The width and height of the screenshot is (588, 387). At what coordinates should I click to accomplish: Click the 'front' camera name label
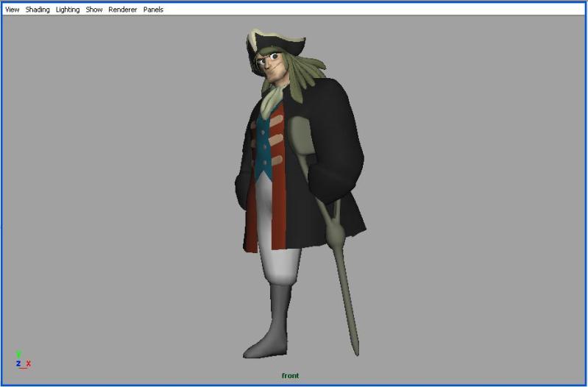(290, 375)
